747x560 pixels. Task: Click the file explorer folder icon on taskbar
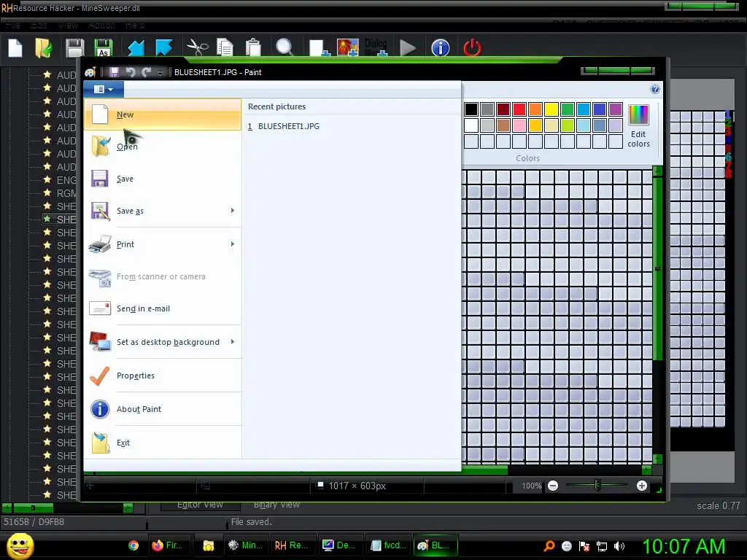pos(208,545)
